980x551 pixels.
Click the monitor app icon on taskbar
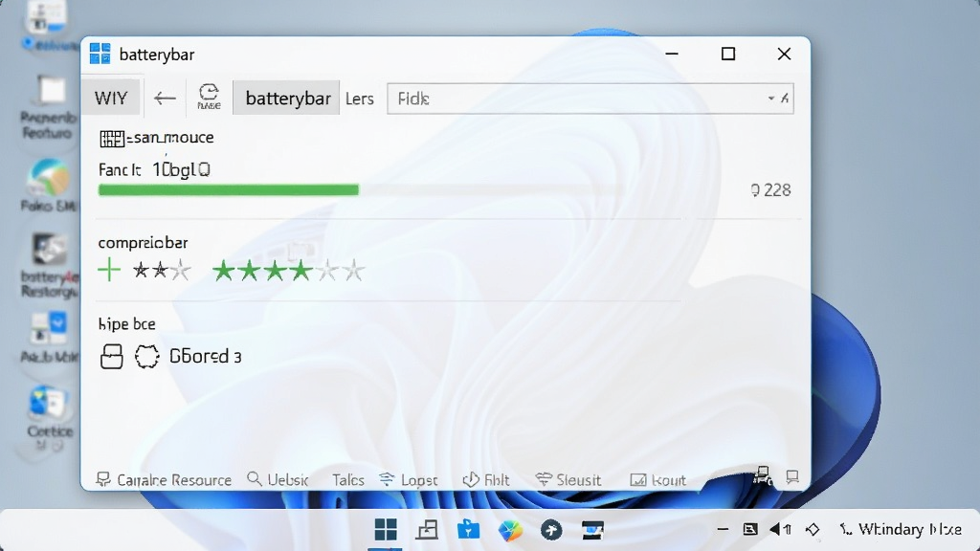(592, 530)
